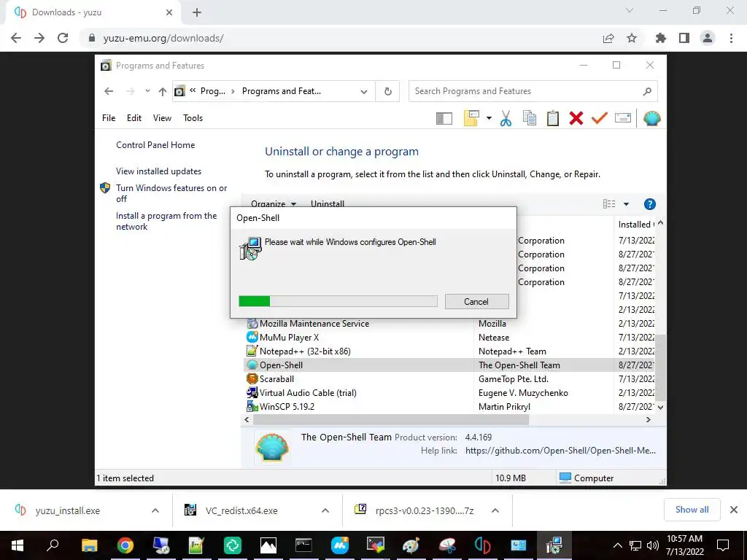Click the Email envelope icon in toolbar

pyautogui.click(x=623, y=117)
